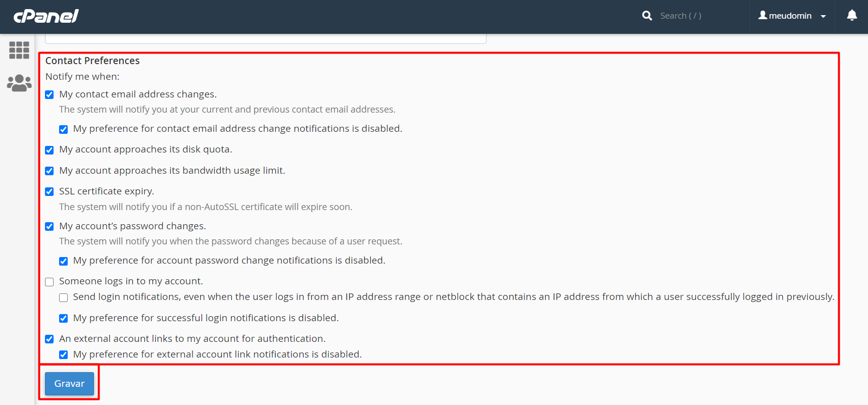
Task: Toggle contact email change notifications disabled checkbox
Action: 63,129
